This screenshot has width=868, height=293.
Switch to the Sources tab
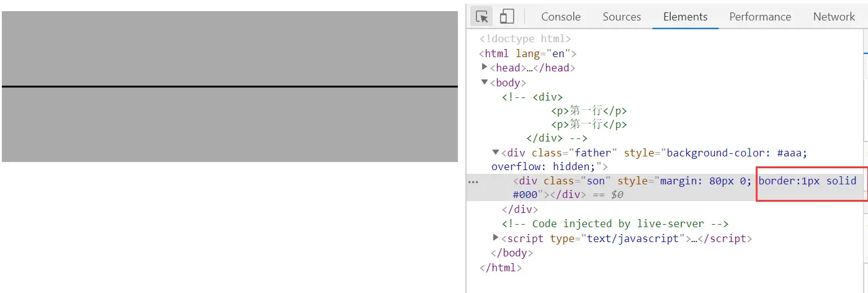[622, 17]
